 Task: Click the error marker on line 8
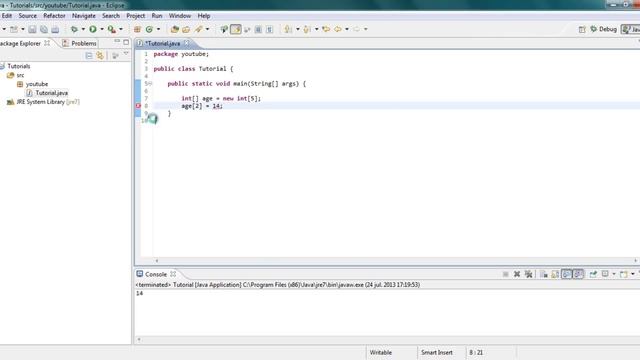(x=138, y=106)
